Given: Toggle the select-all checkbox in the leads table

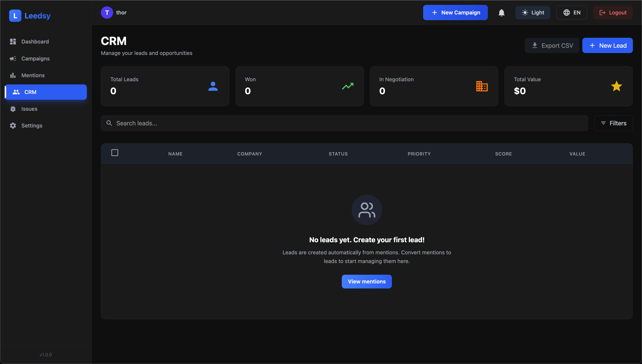Looking at the screenshot, I should click(115, 153).
